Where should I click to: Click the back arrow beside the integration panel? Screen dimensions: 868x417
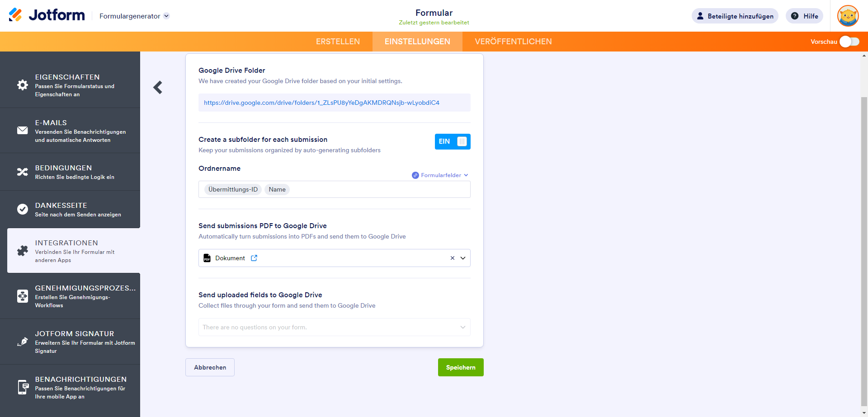[x=158, y=87]
